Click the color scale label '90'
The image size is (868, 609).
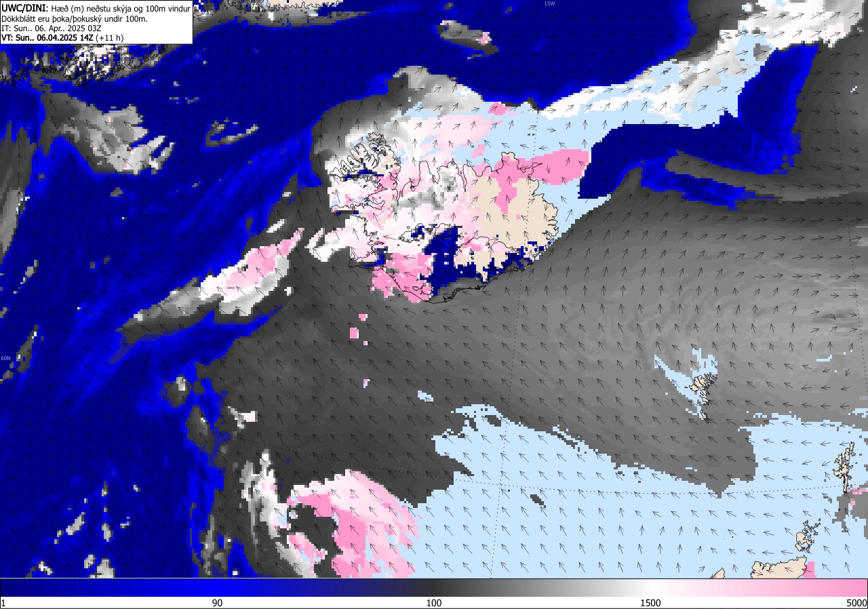(x=218, y=603)
